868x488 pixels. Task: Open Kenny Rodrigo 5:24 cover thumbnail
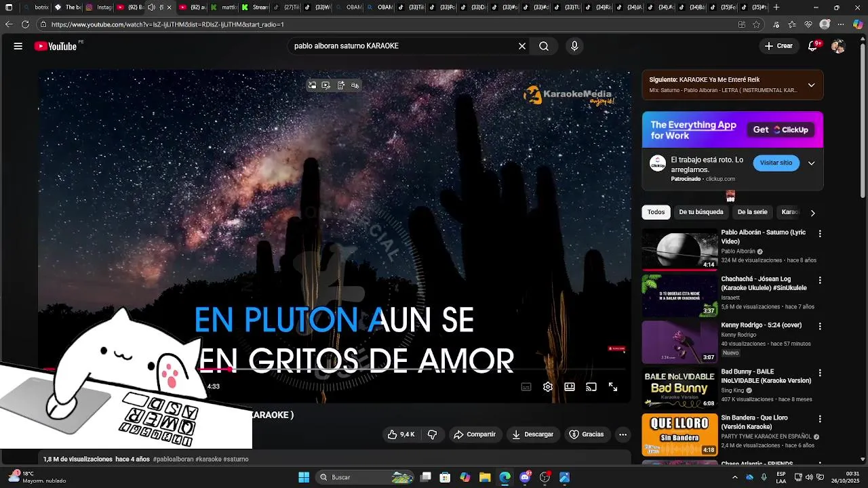679,342
